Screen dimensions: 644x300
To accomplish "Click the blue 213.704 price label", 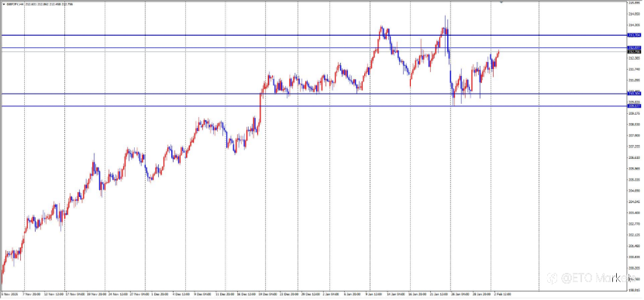I will click(635, 36).
